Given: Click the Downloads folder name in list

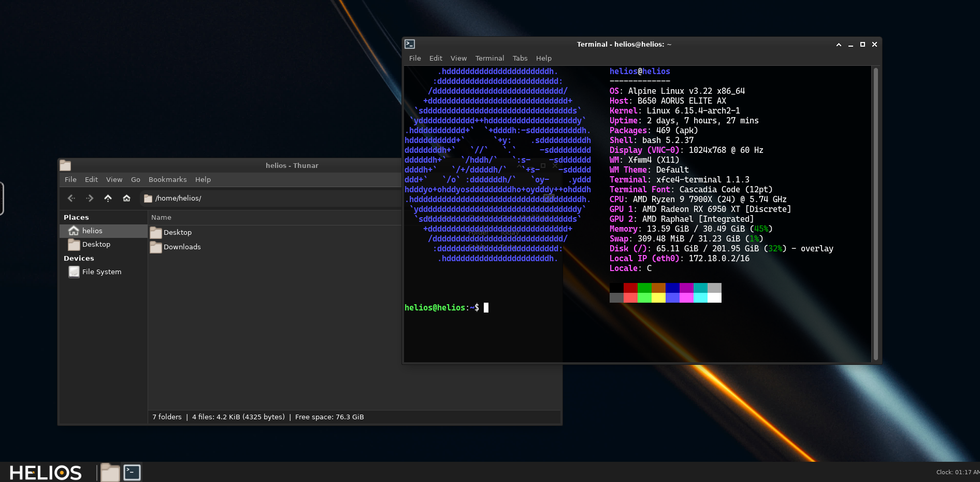Looking at the screenshot, I should [x=182, y=247].
